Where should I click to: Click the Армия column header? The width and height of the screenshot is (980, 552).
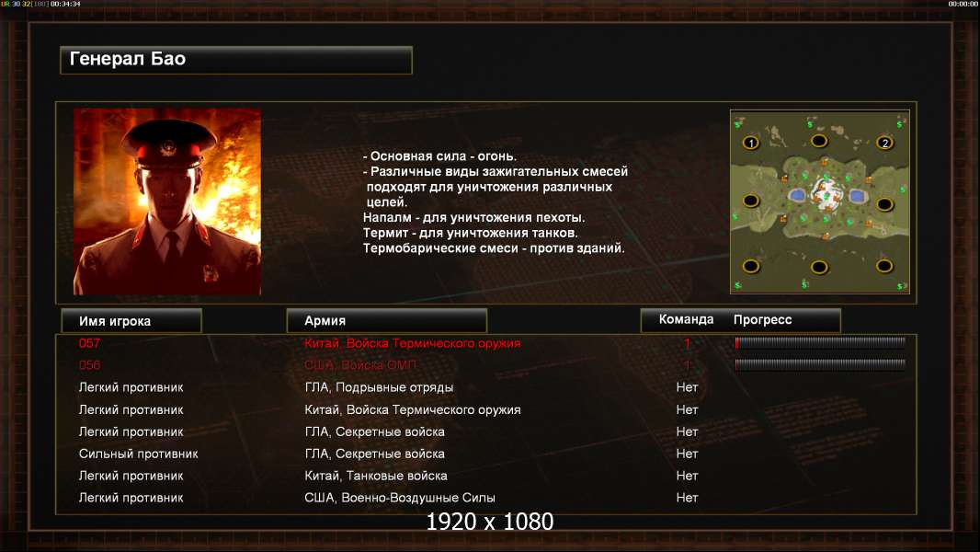387,321
